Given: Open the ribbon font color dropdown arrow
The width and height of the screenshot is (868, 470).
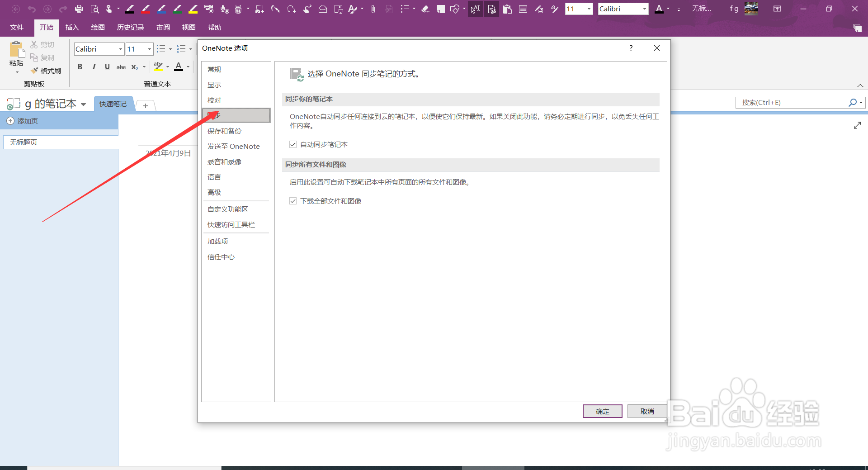Looking at the screenshot, I should 188,67.
